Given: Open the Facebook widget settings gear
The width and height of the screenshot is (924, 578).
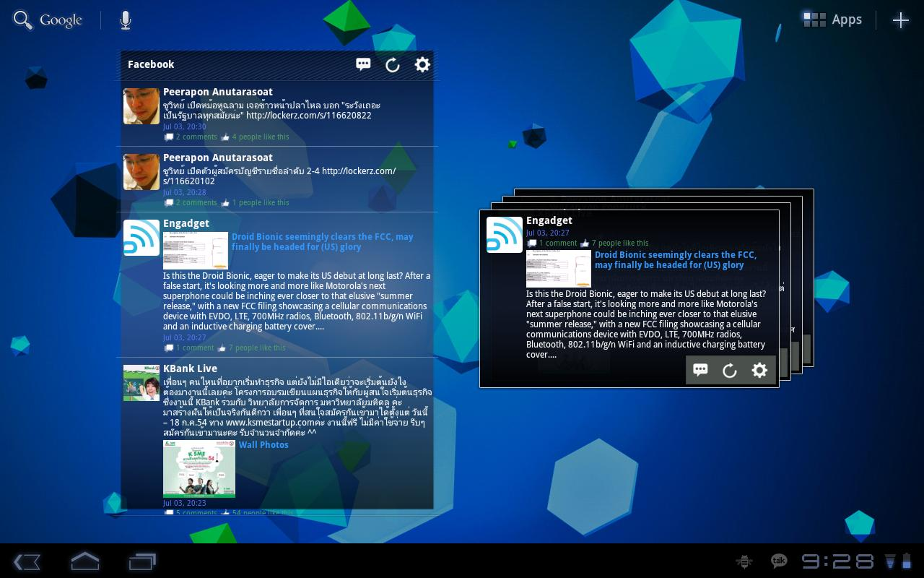Looking at the screenshot, I should (x=422, y=64).
